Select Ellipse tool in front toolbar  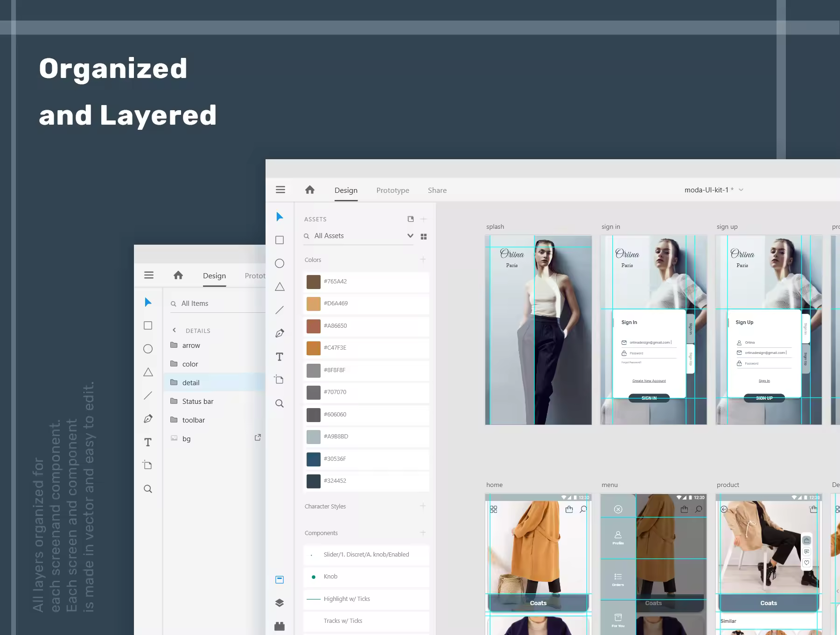(x=280, y=263)
